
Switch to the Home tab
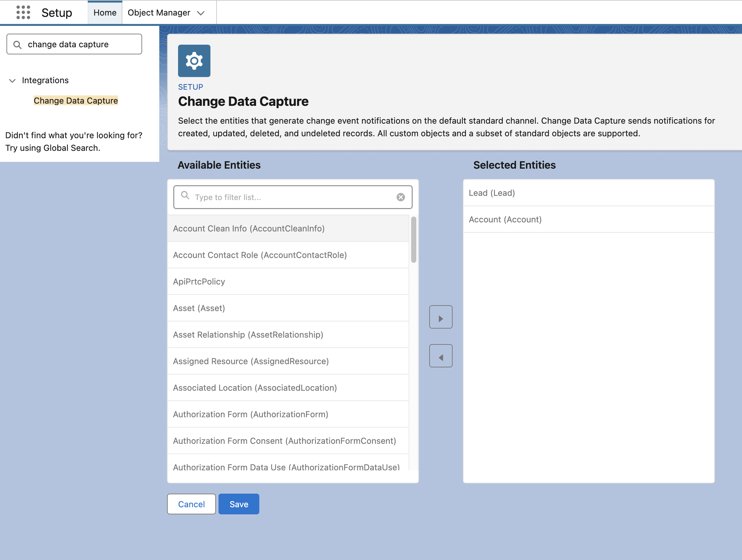[105, 13]
